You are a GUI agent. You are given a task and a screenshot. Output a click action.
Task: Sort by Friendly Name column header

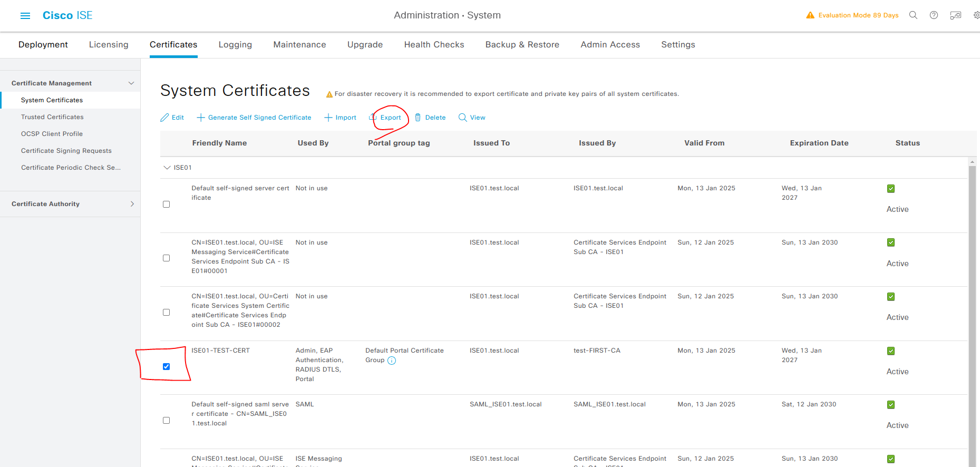point(219,143)
